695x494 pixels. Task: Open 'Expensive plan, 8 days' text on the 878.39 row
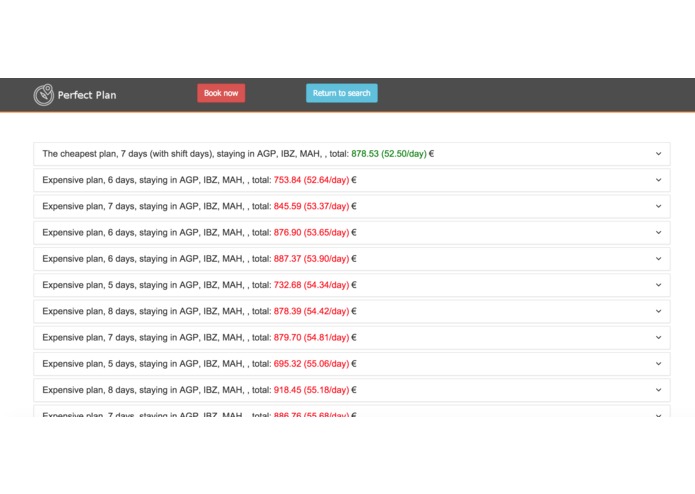pyautogui.click(x=89, y=311)
